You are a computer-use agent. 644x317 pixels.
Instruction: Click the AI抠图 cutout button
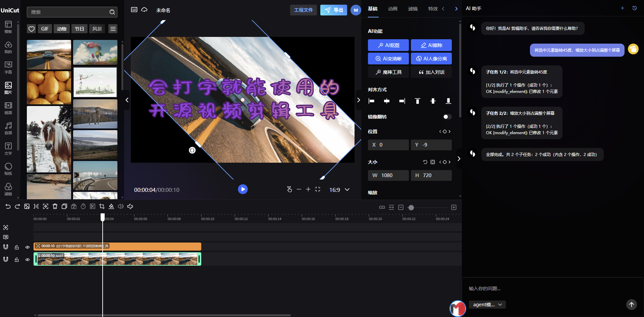(388, 45)
